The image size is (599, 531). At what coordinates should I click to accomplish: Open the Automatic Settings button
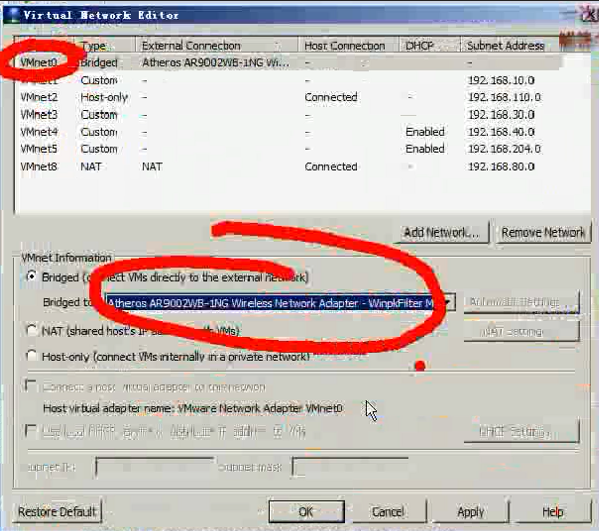click(x=521, y=303)
